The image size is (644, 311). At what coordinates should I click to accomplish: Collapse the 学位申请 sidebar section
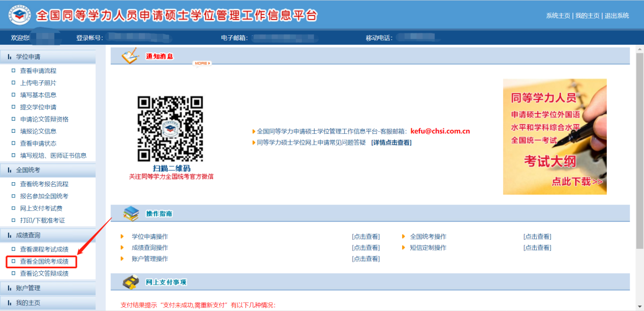(48, 57)
